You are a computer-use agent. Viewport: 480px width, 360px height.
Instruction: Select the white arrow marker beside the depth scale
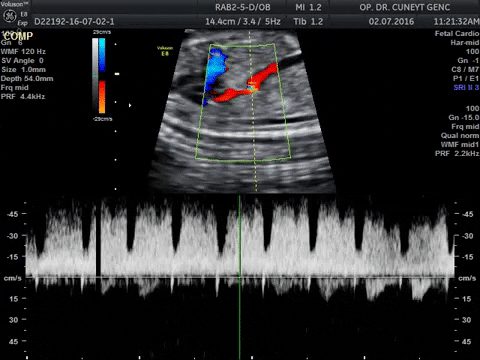[x=130, y=105]
